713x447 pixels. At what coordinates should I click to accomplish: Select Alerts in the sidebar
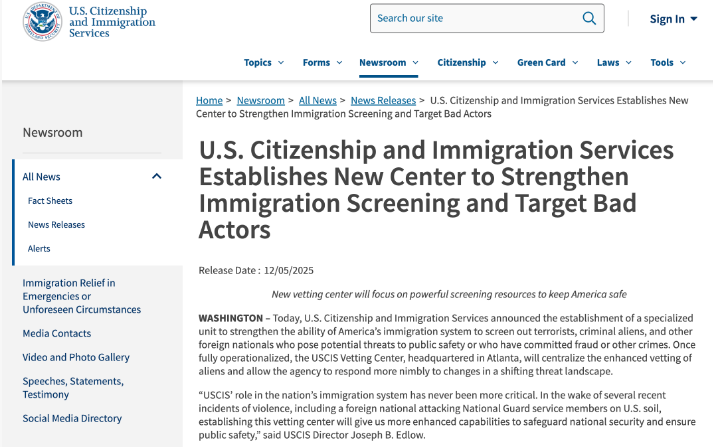tap(39, 249)
